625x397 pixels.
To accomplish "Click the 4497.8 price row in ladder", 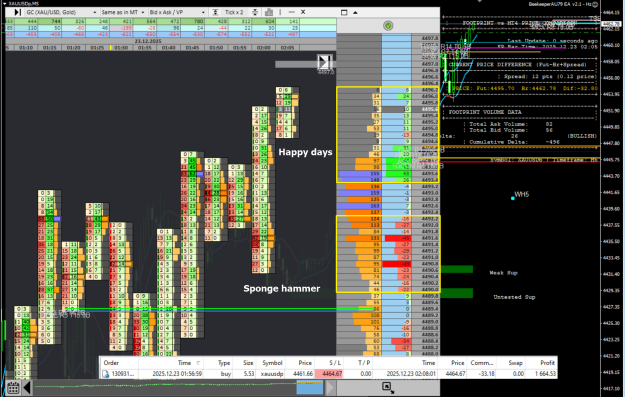I will point(388,38).
